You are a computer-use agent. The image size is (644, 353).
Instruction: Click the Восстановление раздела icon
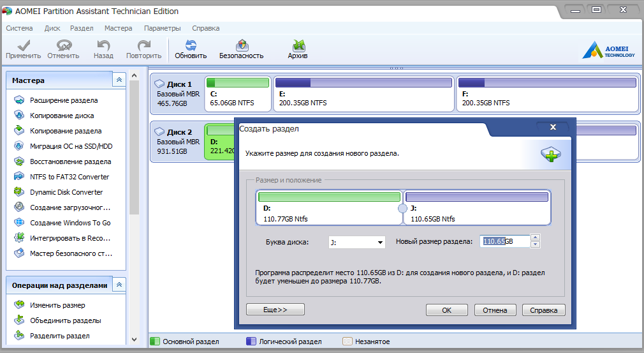[x=19, y=161]
